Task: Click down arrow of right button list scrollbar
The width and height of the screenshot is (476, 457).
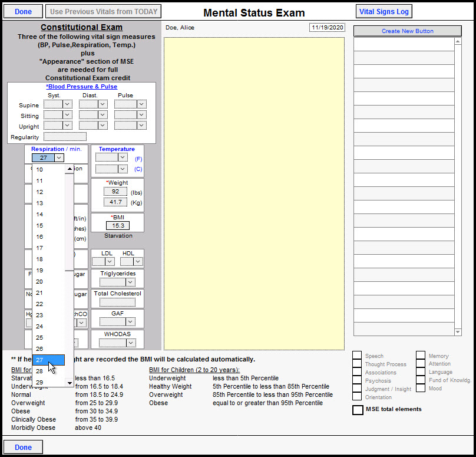Action: click(458, 332)
